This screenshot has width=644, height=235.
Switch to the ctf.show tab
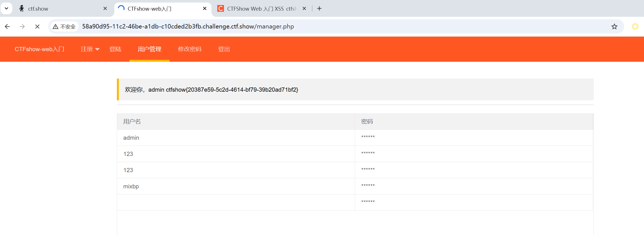tap(56, 9)
